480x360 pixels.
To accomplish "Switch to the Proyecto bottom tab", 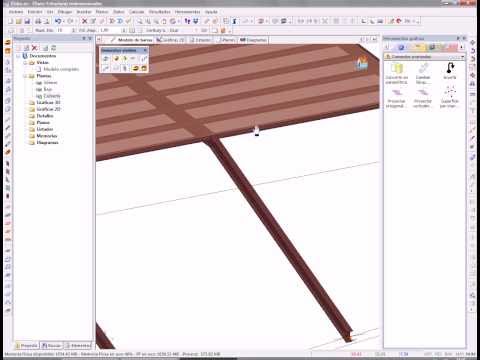I will click(26, 345).
